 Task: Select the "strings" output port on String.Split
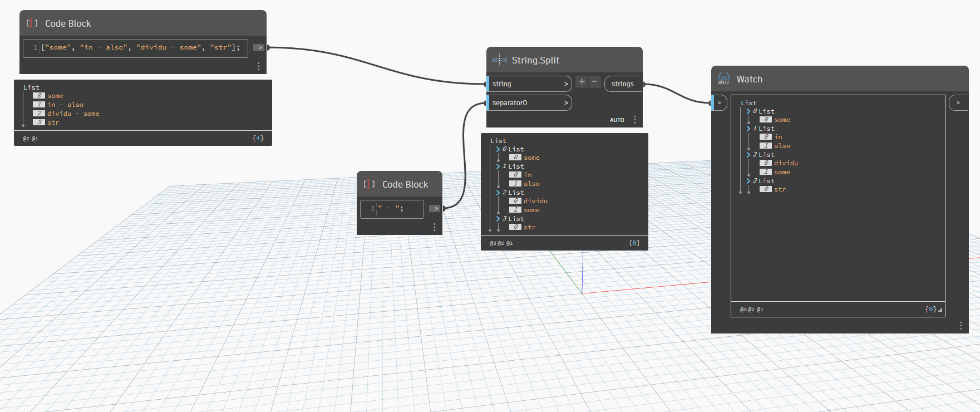[x=623, y=84]
